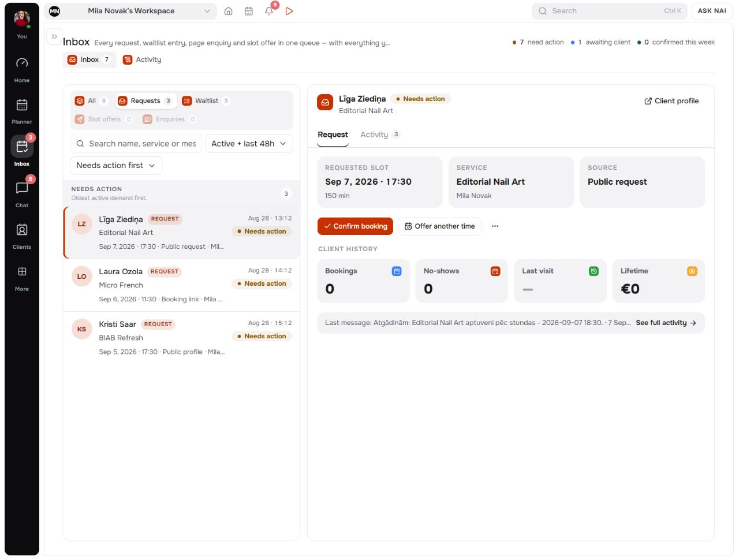
Task: Open the calendar icon in top bar
Action: tap(249, 11)
